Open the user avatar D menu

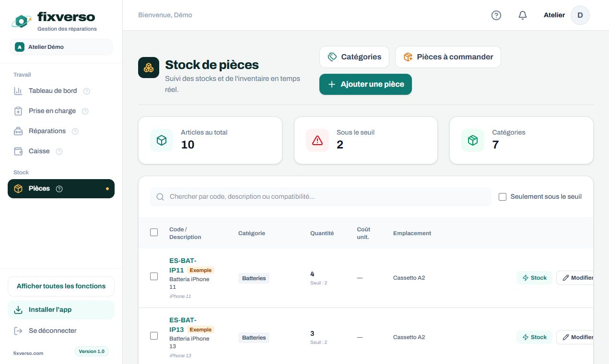pyautogui.click(x=580, y=15)
